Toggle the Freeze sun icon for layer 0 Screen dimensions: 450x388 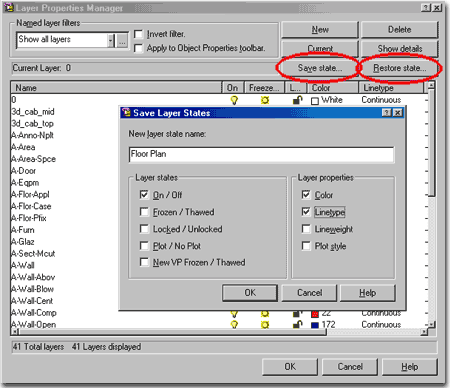pos(265,100)
